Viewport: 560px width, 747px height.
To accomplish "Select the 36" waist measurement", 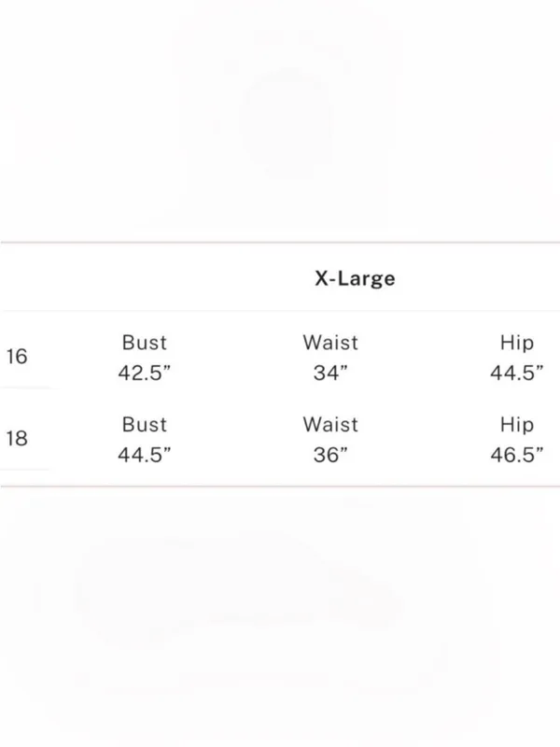I will click(330, 455).
